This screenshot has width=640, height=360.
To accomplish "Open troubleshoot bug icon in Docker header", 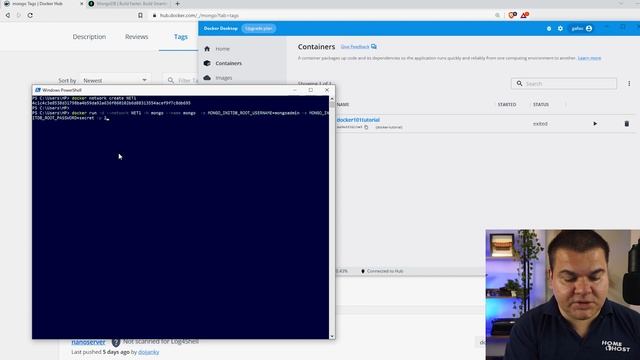I will pyautogui.click(x=549, y=29).
